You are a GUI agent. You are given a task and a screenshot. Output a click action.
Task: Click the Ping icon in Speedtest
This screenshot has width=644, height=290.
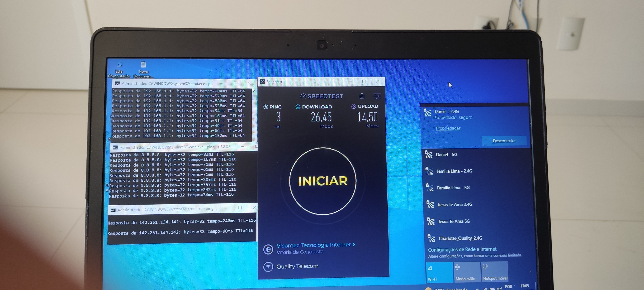(266, 107)
